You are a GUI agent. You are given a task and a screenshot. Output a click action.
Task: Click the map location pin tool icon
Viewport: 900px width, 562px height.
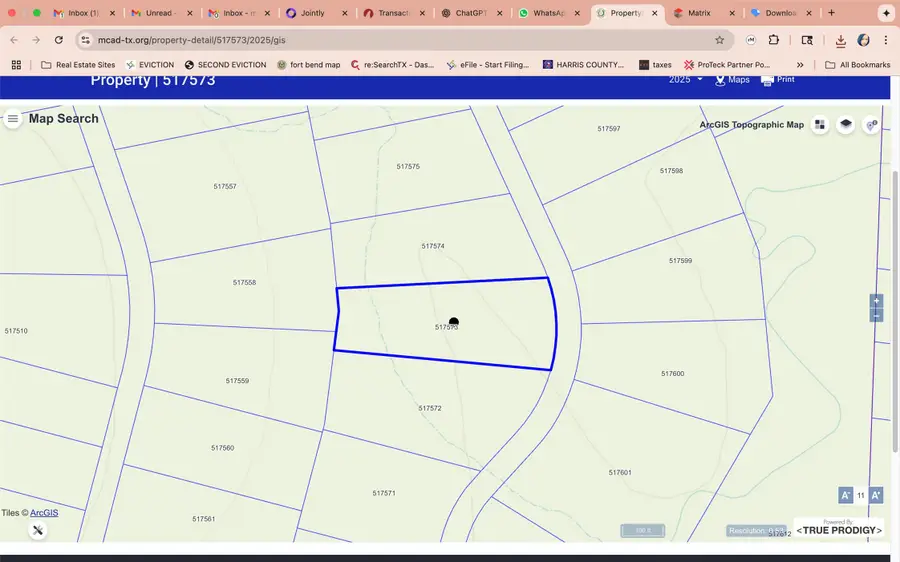point(872,125)
